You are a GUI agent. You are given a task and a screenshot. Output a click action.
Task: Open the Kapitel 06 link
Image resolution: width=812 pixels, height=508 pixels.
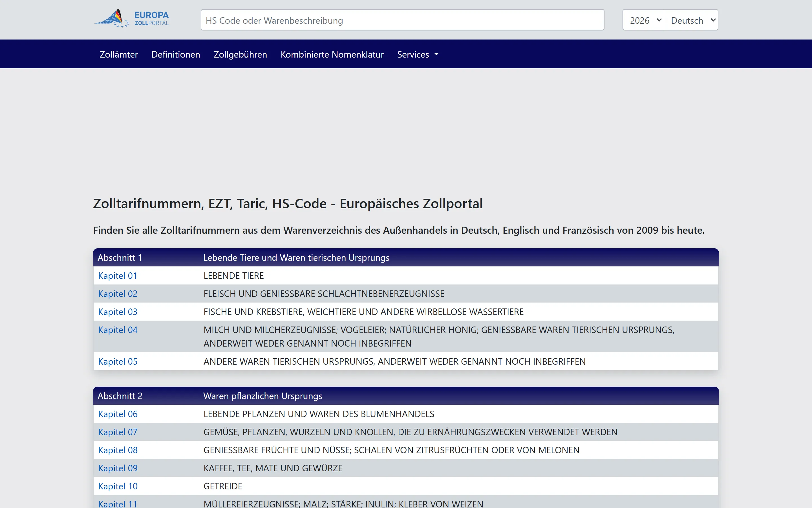[118, 414]
